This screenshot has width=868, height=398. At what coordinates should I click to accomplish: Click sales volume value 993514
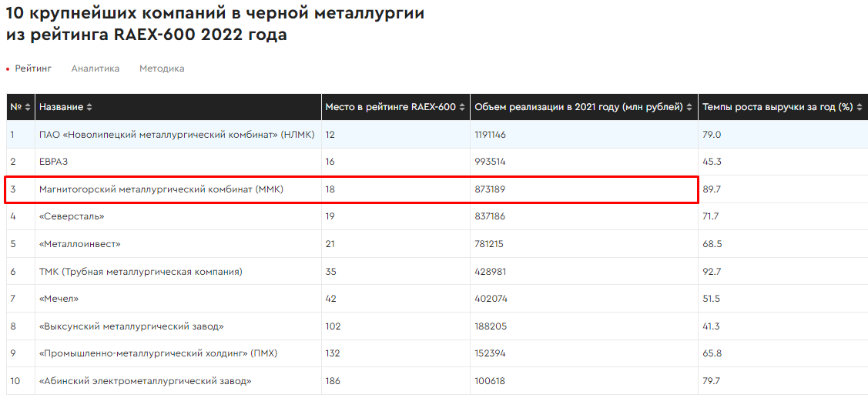coord(491,162)
